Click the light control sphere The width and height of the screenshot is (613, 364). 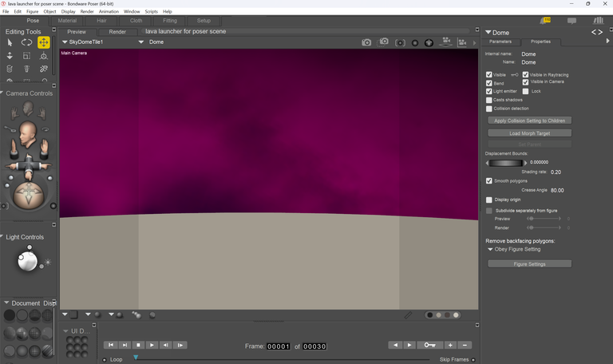pyautogui.click(x=27, y=261)
